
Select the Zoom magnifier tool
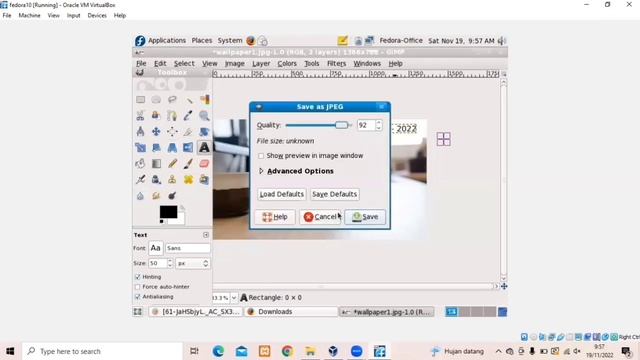point(204,116)
